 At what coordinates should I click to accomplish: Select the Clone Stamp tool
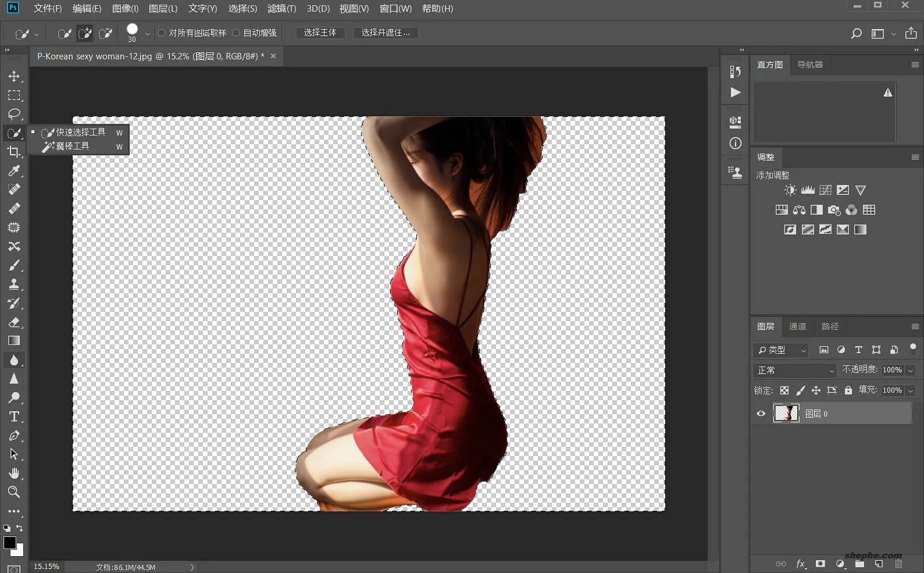(x=14, y=284)
